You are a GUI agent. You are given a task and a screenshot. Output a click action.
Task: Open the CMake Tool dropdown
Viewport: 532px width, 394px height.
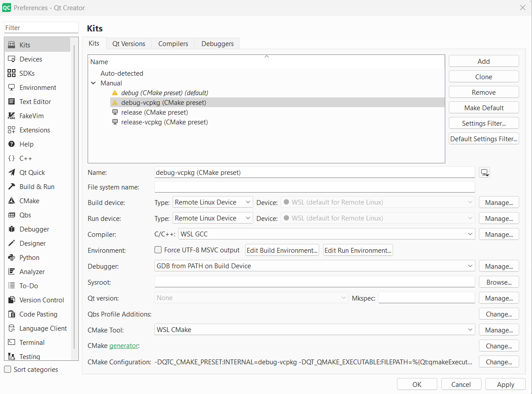315,330
